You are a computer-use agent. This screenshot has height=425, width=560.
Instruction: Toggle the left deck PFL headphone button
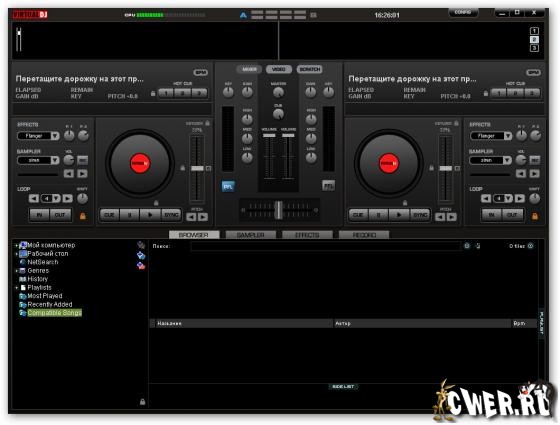[x=228, y=186]
